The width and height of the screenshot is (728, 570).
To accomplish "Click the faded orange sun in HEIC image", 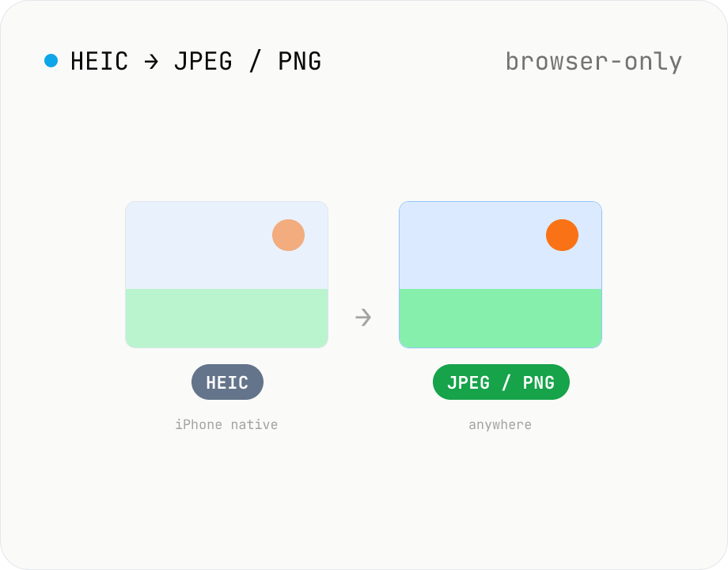I will (x=288, y=235).
